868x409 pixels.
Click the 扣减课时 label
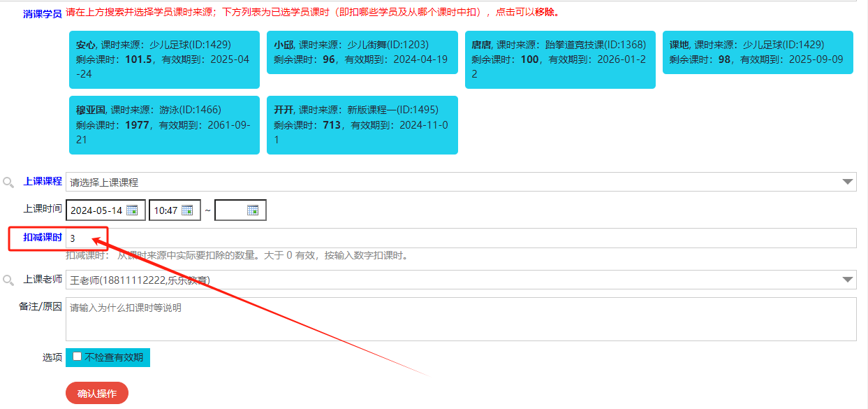tap(43, 238)
